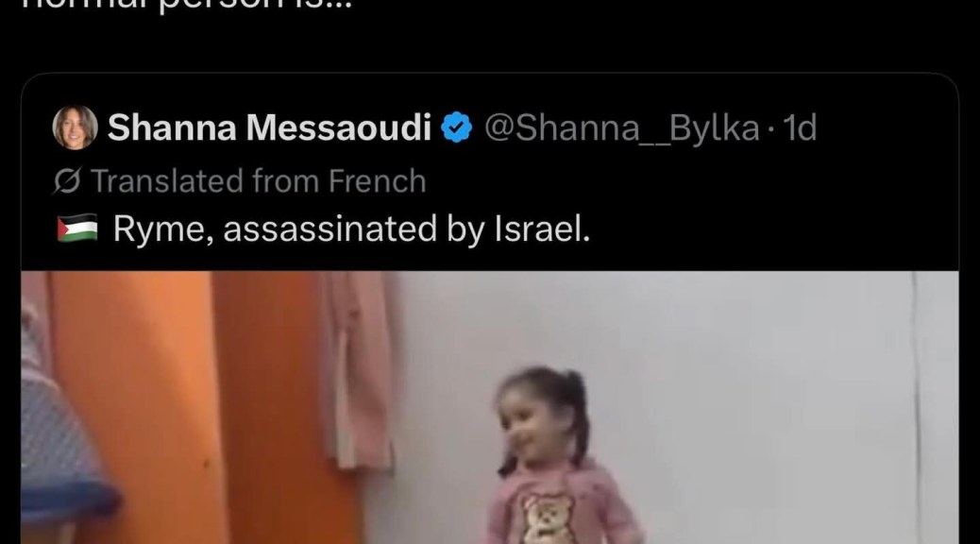The image size is (980, 544).
Task: Click the blue verified checkmark badge
Action: [457, 127]
